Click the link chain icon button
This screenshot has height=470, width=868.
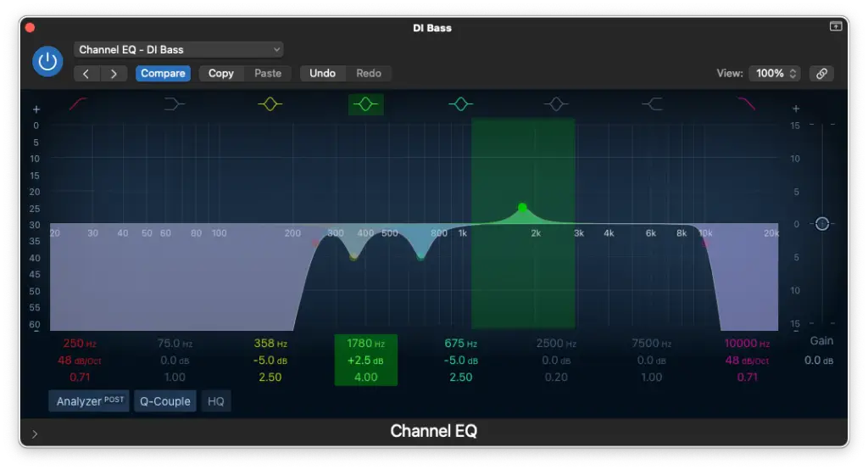pyautogui.click(x=821, y=73)
